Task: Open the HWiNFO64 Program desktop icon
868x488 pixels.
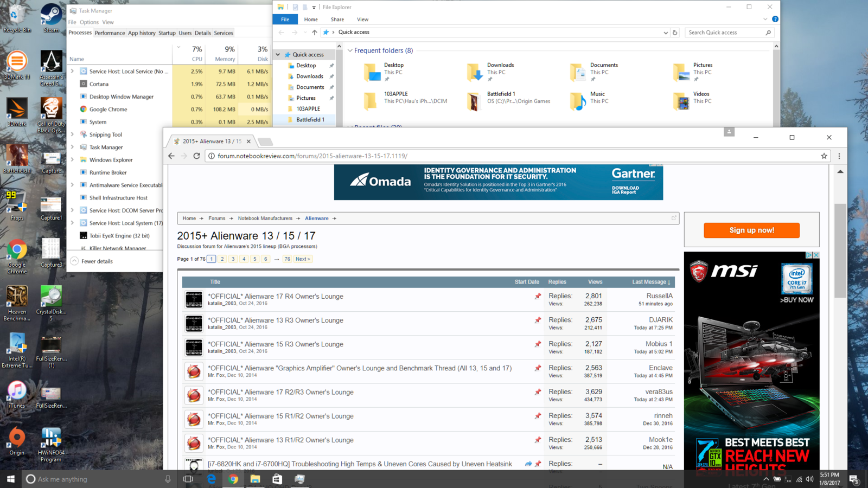Action: pos(51,445)
